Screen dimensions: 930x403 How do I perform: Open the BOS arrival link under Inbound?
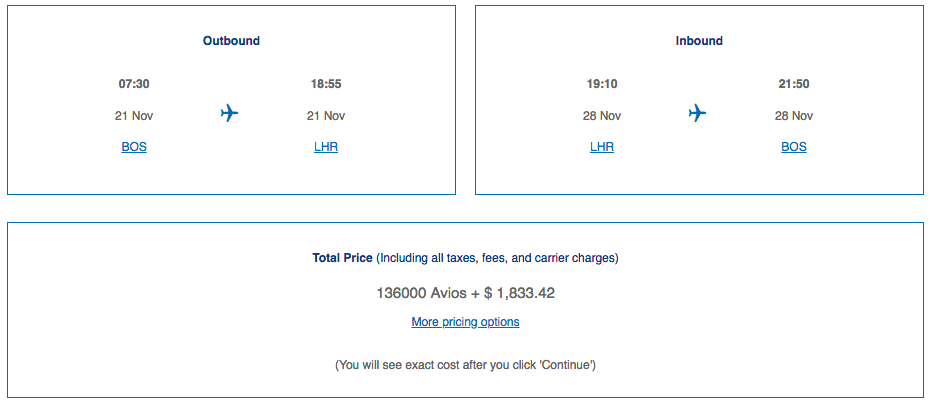pyautogui.click(x=794, y=147)
